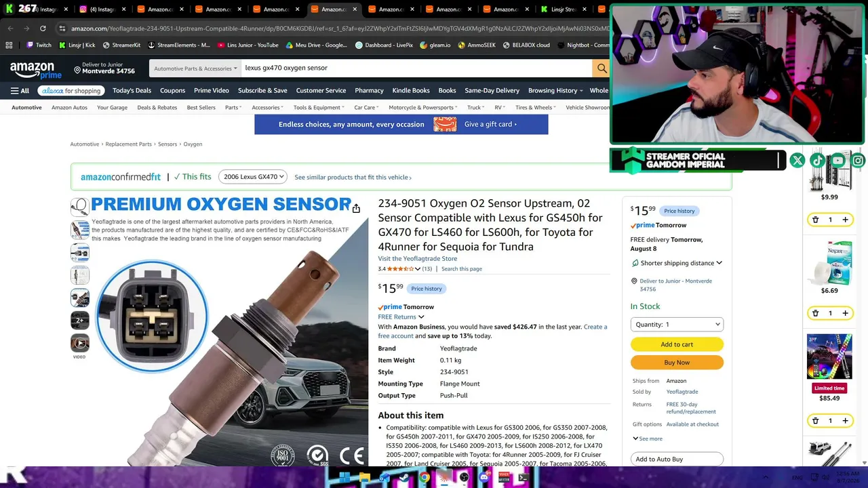This screenshot has height=488, width=868.
Task: Open the Lins Junior - YouTube bookmark
Action: coord(248,45)
